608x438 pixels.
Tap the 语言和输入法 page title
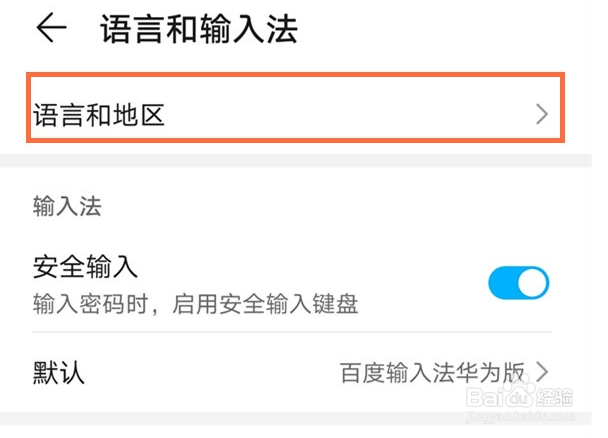click(x=198, y=29)
